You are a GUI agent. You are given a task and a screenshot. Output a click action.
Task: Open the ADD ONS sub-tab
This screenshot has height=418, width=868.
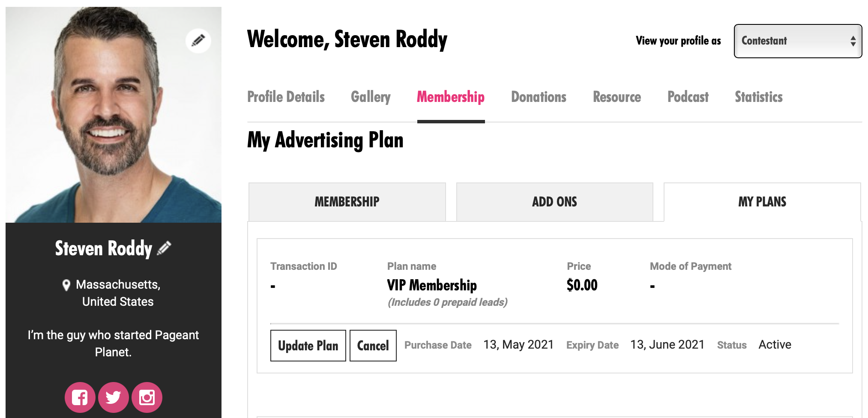point(554,202)
